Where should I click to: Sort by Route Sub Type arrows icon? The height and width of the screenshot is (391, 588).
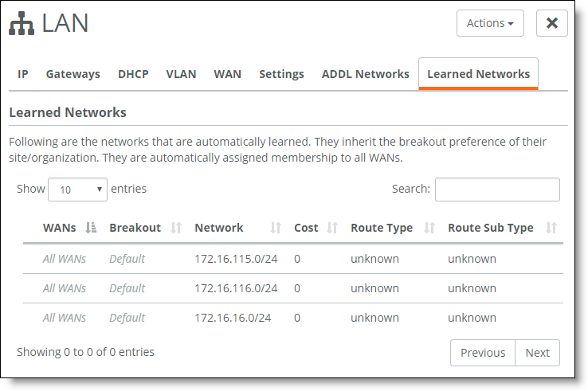[x=551, y=228]
